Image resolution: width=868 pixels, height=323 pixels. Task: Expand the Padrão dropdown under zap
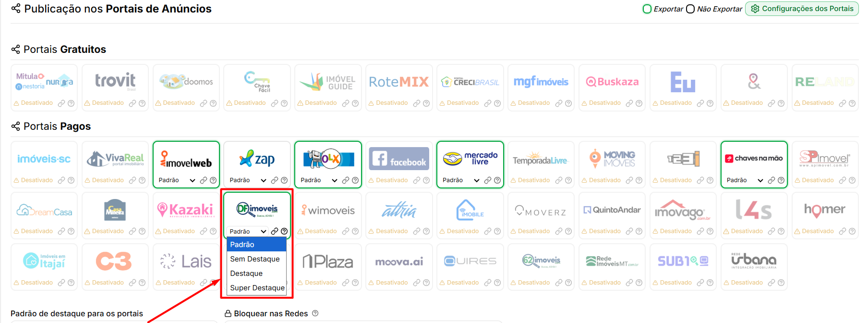[x=248, y=180]
